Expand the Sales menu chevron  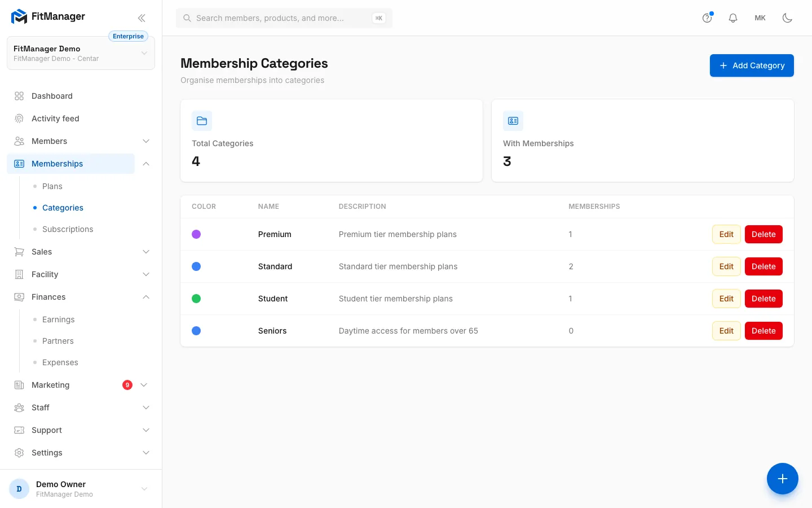point(146,252)
